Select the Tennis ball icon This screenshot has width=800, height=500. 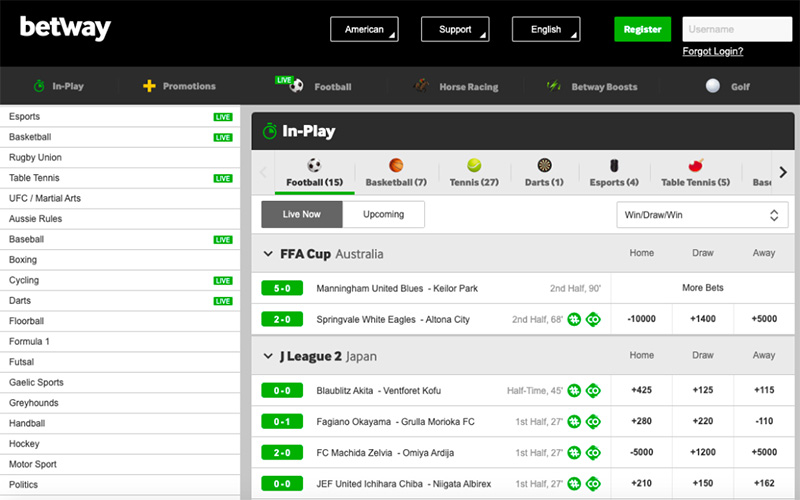coord(474,165)
